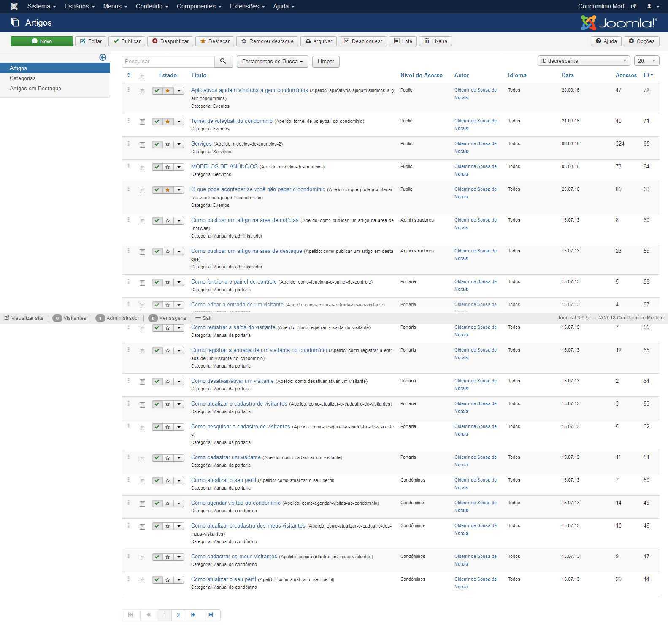Open the Sistema menu
Viewport: 668px width, 644px height.
point(41,6)
